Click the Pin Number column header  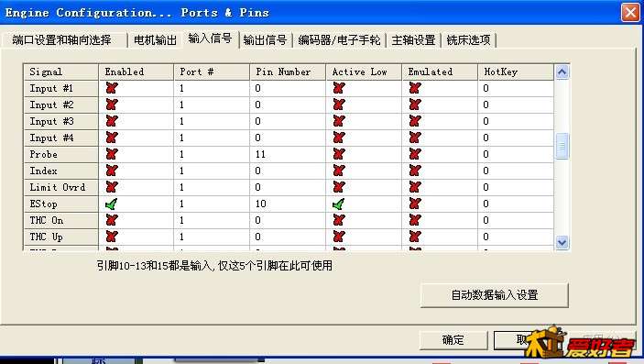288,72
